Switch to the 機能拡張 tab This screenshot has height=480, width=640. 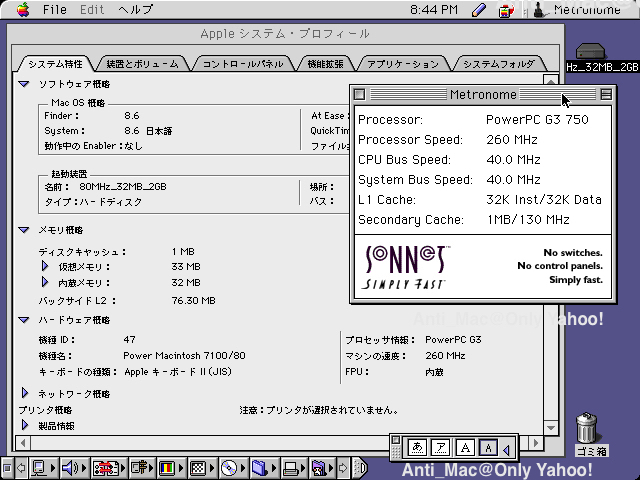pyautogui.click(x=325, y=64)
